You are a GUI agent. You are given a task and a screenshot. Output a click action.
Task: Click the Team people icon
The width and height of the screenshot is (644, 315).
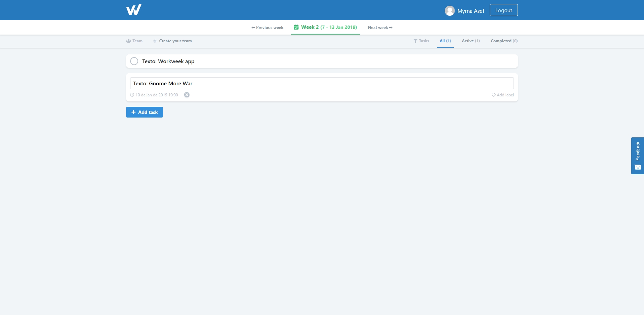click(x=128, y=41)
